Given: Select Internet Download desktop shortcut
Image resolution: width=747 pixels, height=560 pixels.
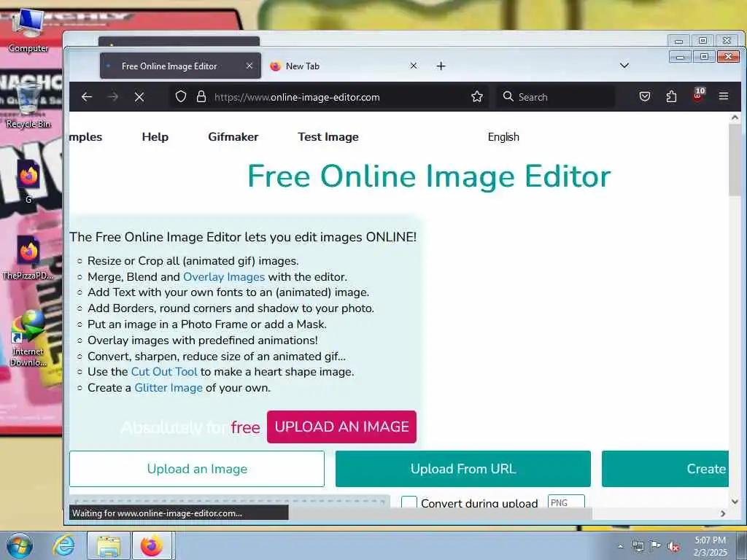Looking at the screenshot, I should 28,338.
